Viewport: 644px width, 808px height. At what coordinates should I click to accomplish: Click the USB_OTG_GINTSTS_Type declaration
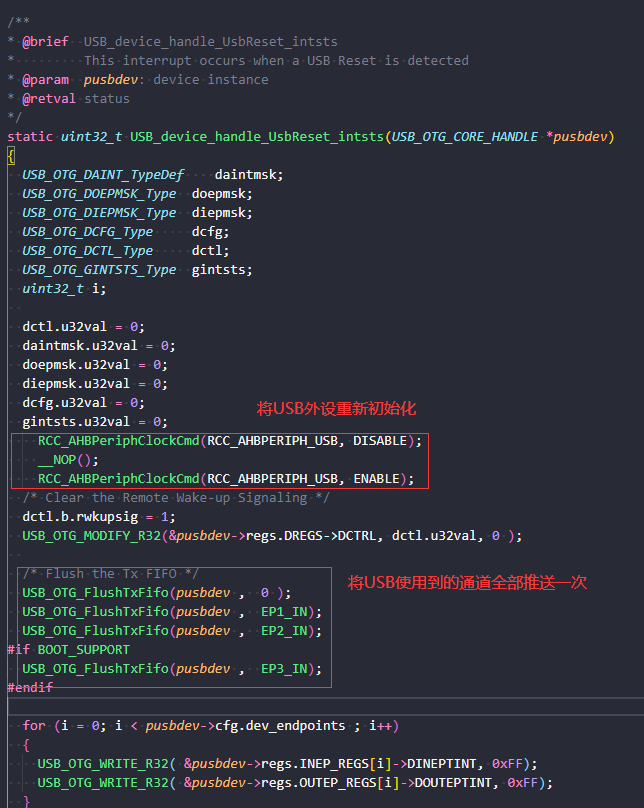pos(137,270)
